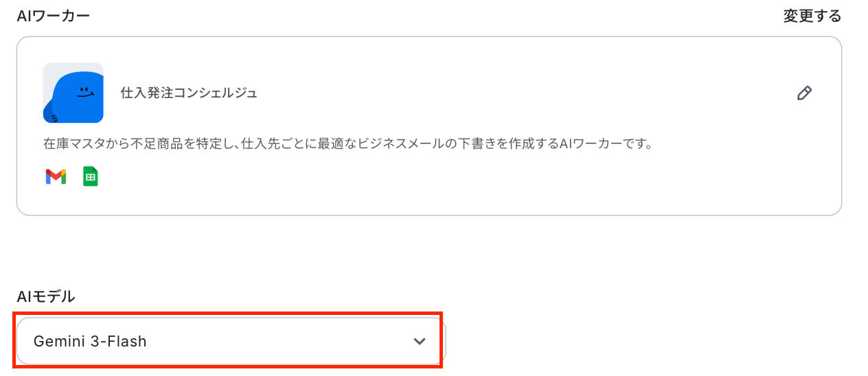Choose a different AI worker via 変更する

click(x=812, y=16)
